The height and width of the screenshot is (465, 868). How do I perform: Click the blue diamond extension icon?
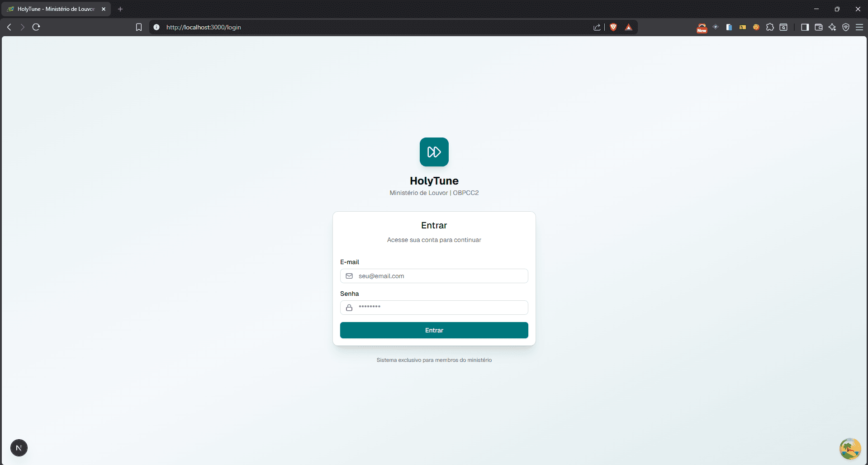[x=716, y=27]
